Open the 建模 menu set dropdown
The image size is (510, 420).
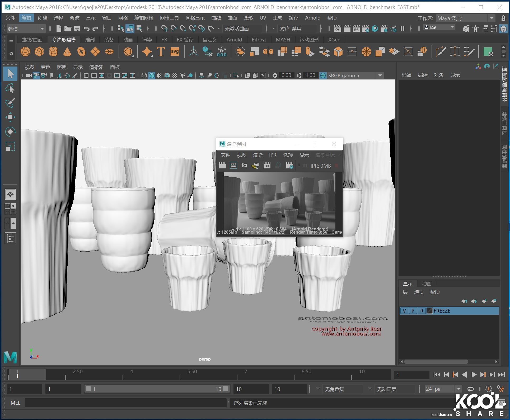[x=42, y=29]
